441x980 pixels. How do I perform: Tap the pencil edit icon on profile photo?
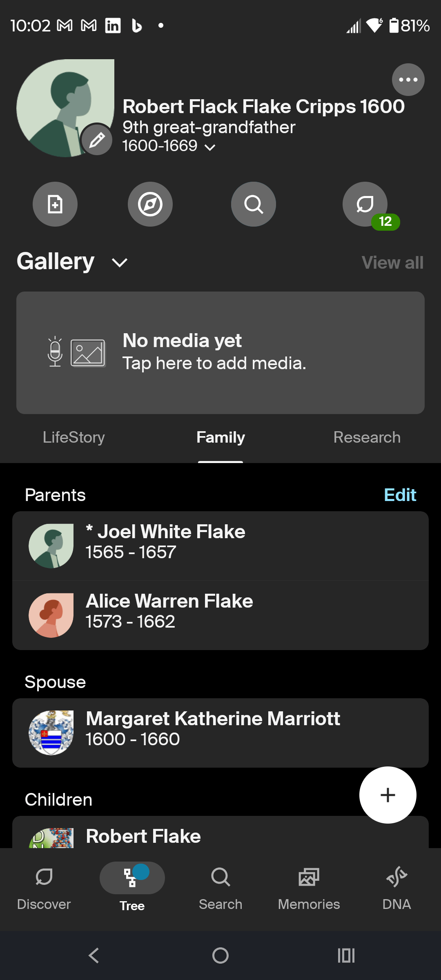pos(97,140)
